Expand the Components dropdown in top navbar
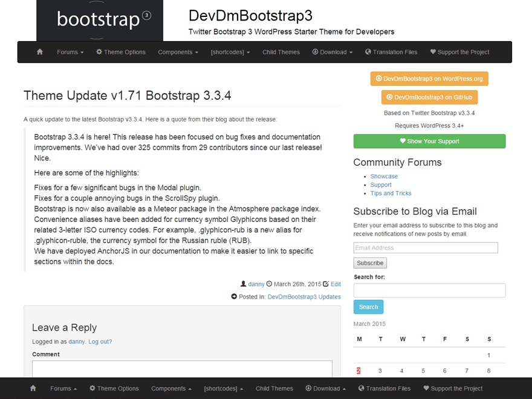 click(178, 52)
